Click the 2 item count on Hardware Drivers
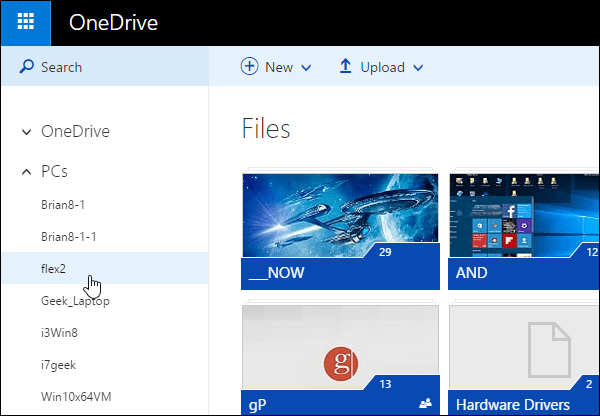Screen dimensions: 600x416 (x=589, y=384)
